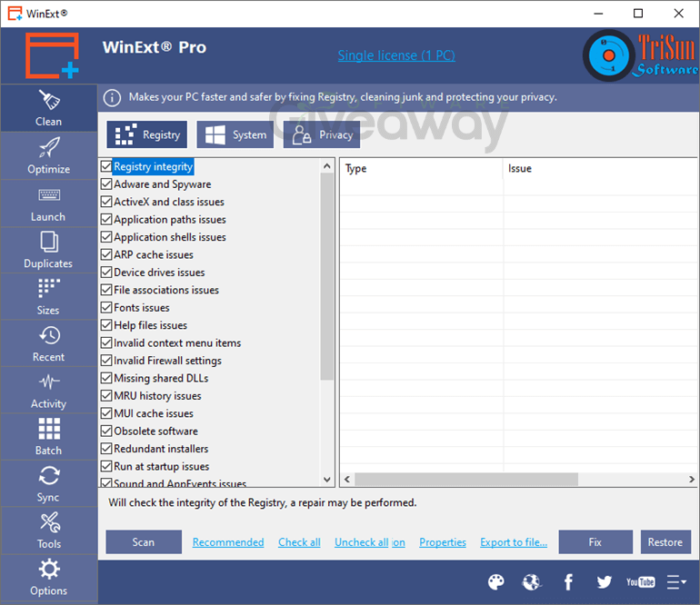The width and height of the screenshot is (700, 605).
Task: Select 'Redundant installers' list item
Action: click(x=161, y=449)
